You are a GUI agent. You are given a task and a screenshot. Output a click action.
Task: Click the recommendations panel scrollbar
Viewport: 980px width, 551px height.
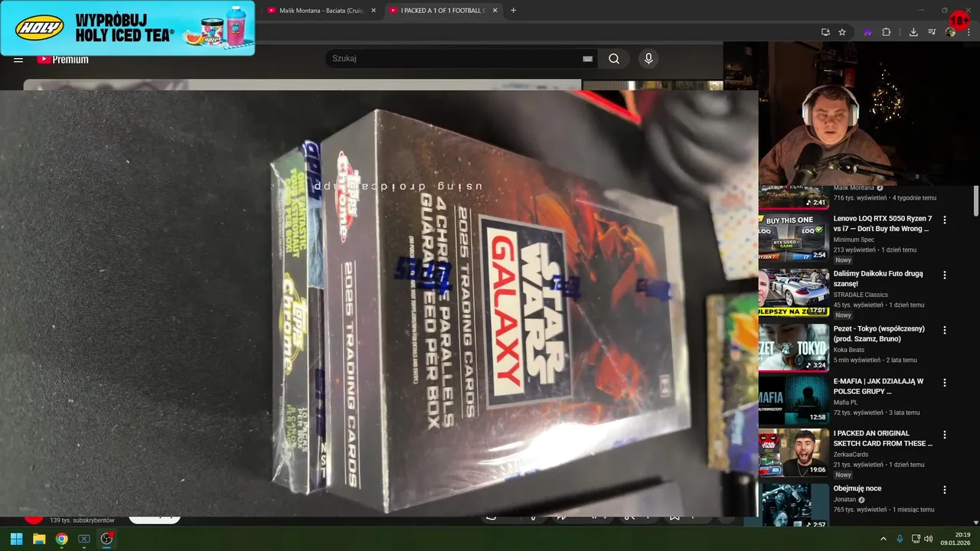975,201
